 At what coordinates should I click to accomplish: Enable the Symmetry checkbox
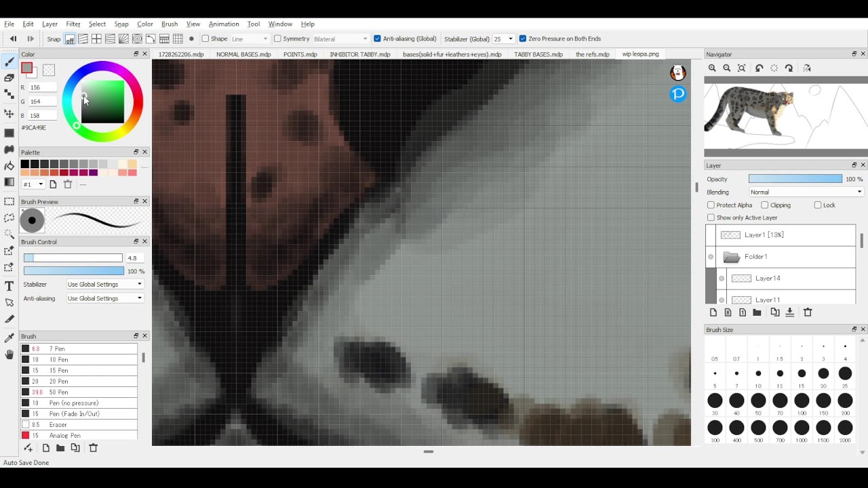[x=277, y=39]
